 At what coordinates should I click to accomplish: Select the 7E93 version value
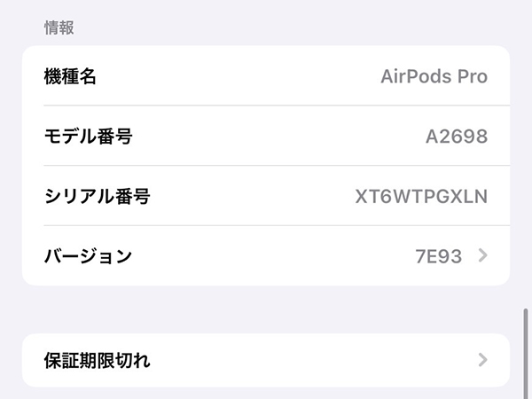point(438,256)
